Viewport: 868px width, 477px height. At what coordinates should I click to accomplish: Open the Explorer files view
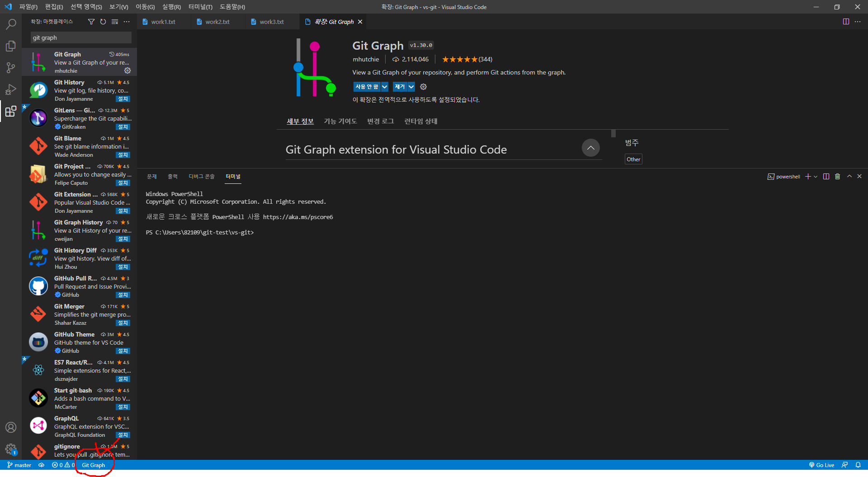point(11,46)
